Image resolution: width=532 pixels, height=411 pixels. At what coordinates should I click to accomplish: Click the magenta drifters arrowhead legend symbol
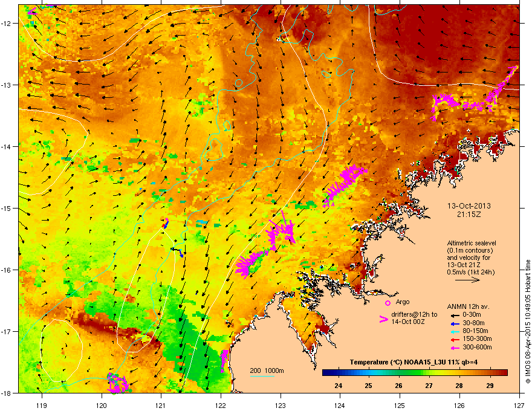click(383, 319)
